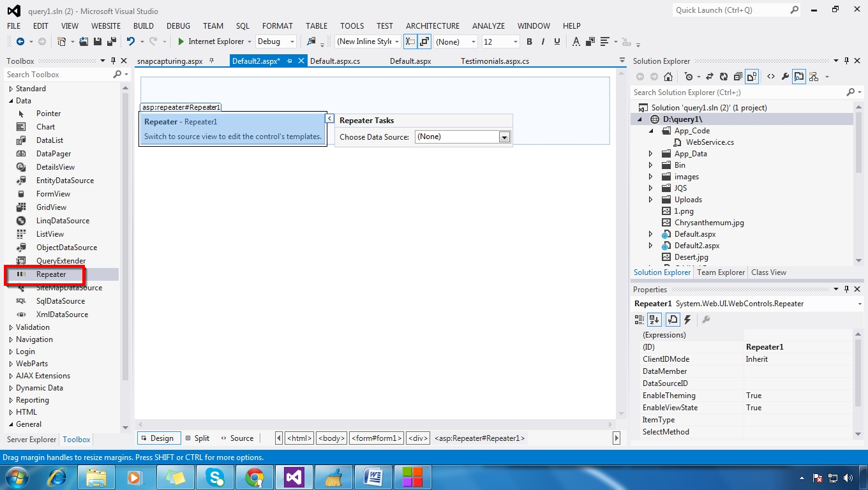Click the Chart icon in the Toolbox

[x=21, y=127]
